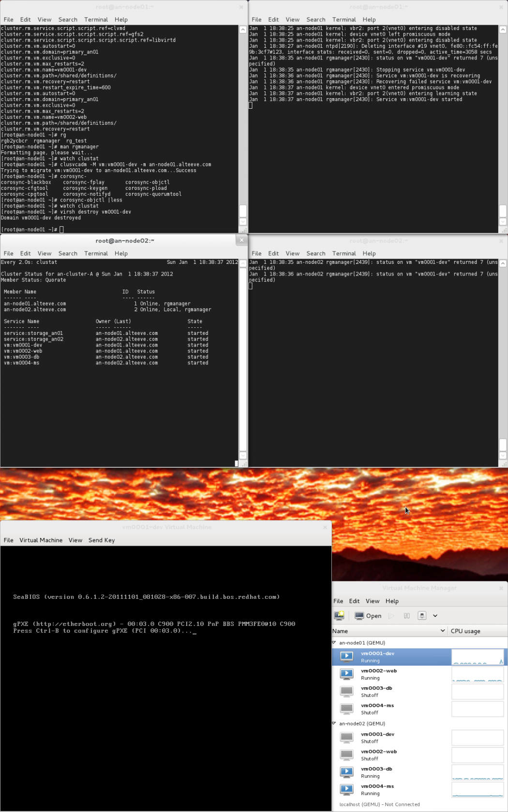Click the vm0001-dev CPU usage graph under an-node01
Screen dimensions: 508x812
(478, 656)
